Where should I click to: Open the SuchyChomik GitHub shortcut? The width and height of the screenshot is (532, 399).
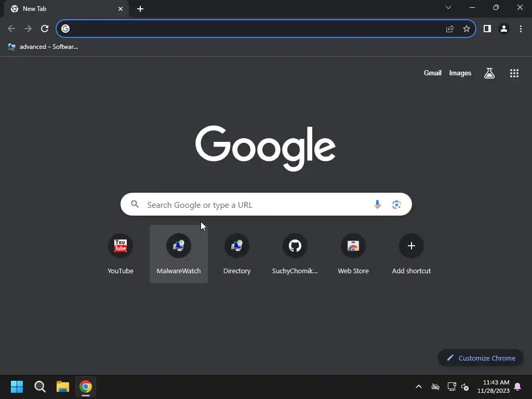coord(295,254)
